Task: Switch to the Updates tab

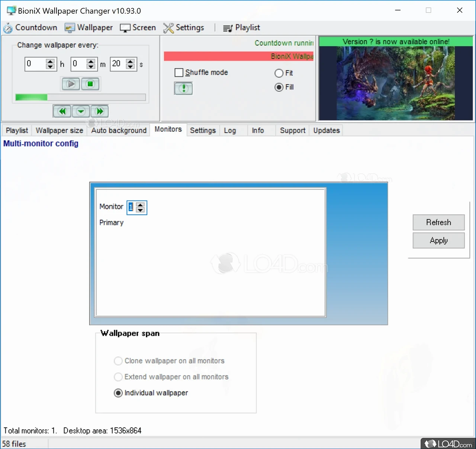Action: click(327, 131)
